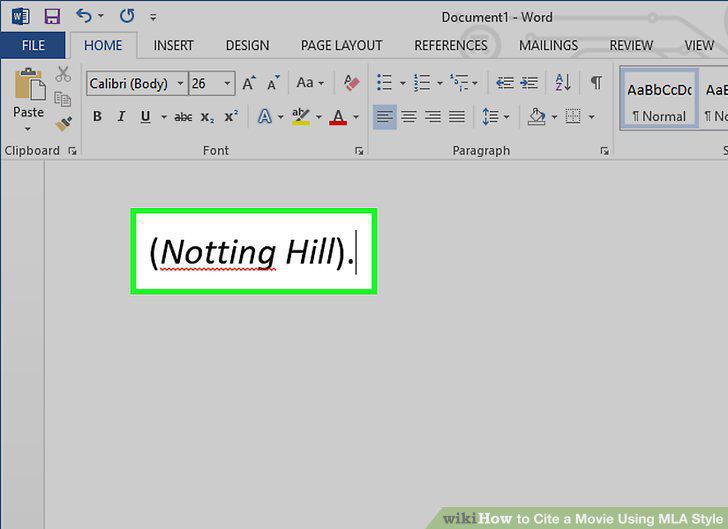
Task: Click the Redo/Repeat icon
Action: point(127,16)
